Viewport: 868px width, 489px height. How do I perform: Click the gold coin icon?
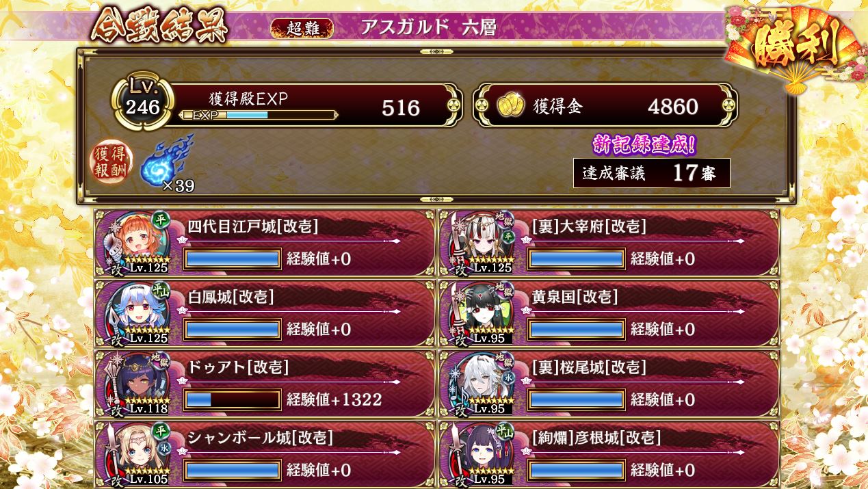pos(510,105)
